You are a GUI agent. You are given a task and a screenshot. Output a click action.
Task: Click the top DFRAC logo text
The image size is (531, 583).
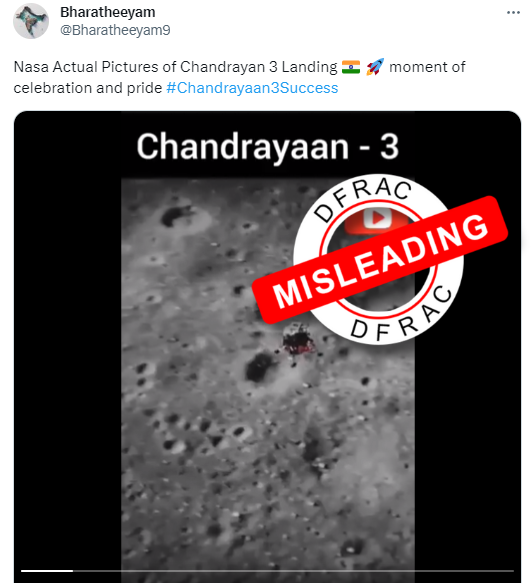tap(363, 199)
